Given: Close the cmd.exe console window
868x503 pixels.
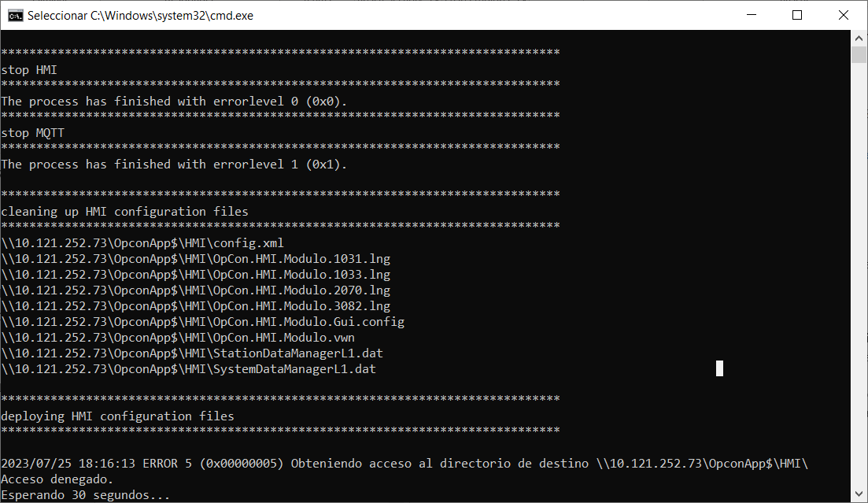Looking at the screenshot, I should point(842,15).
